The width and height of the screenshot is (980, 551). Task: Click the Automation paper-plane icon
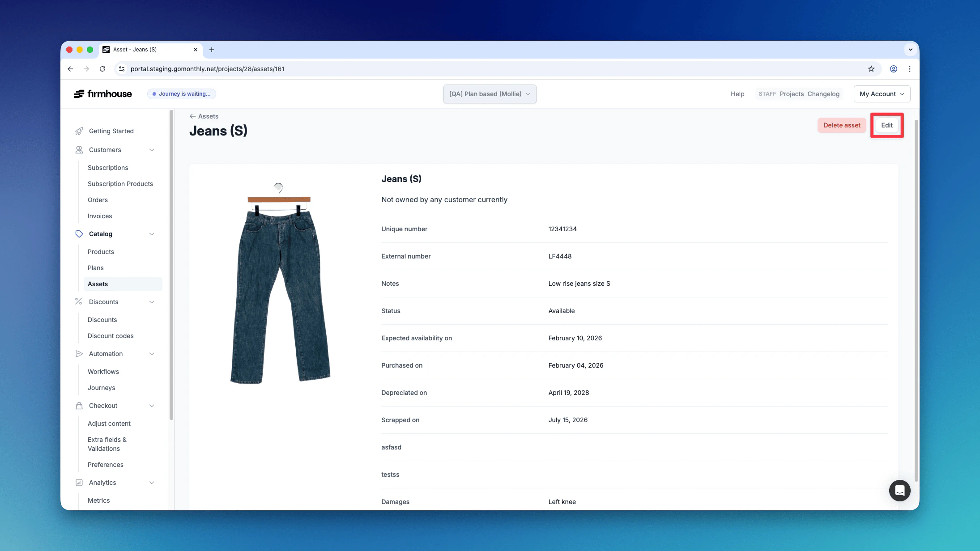79,354
